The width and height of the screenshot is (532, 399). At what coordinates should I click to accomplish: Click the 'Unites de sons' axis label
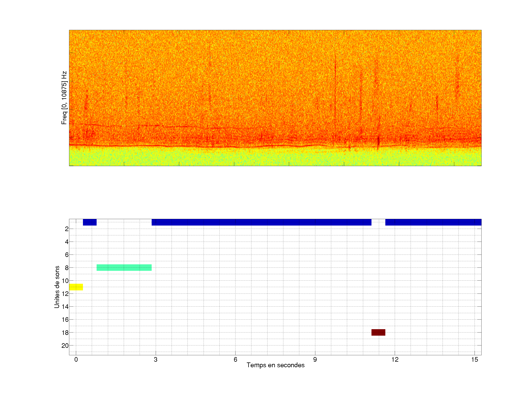(x=57, y=287)
